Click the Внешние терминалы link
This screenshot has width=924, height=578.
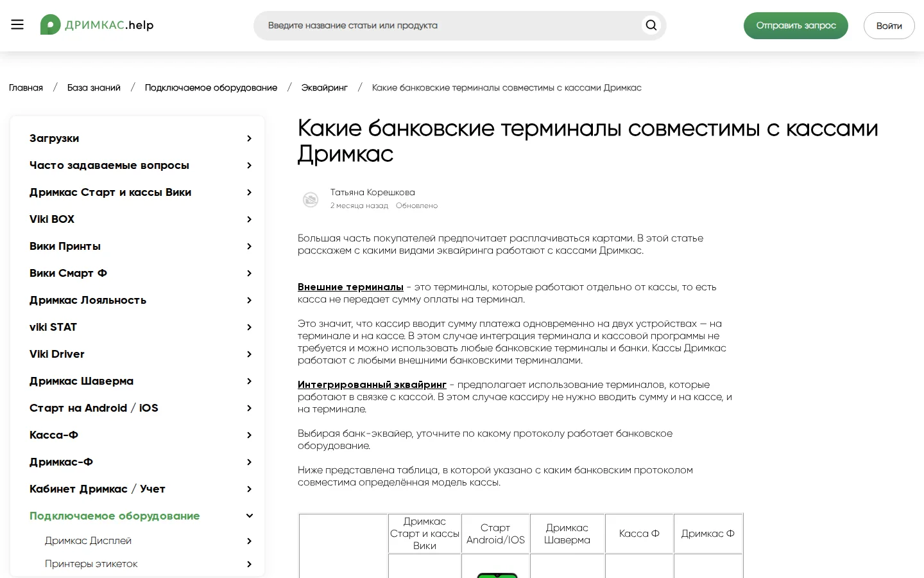(x=350, y=287)
